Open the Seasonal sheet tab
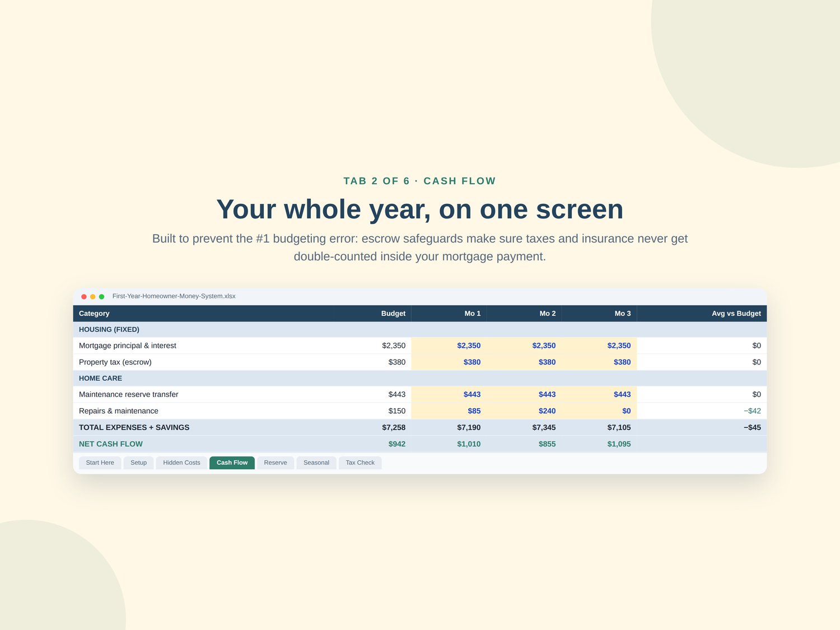 (316, 463)
